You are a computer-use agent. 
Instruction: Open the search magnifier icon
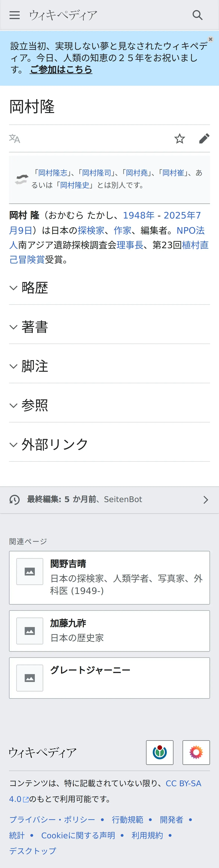pos(197,15)
